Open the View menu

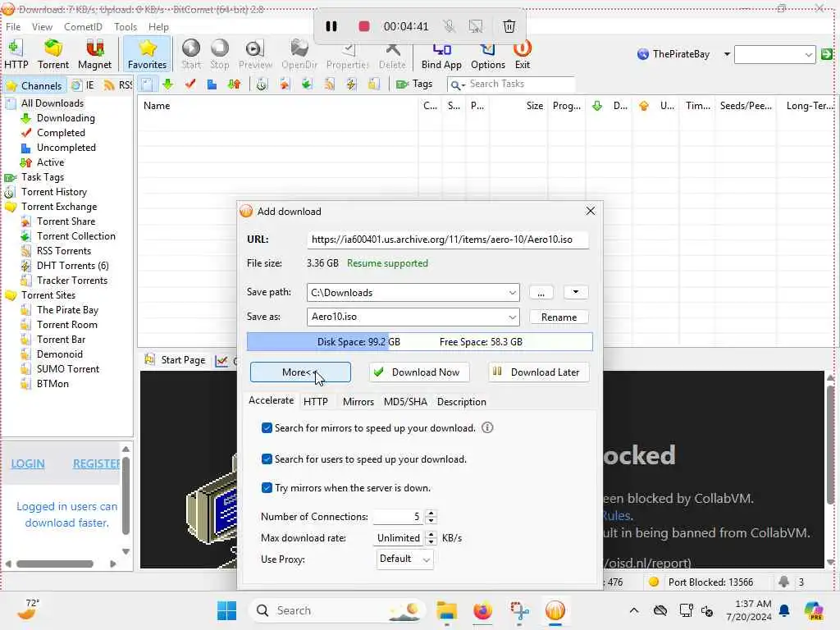(x=42, y=27)
